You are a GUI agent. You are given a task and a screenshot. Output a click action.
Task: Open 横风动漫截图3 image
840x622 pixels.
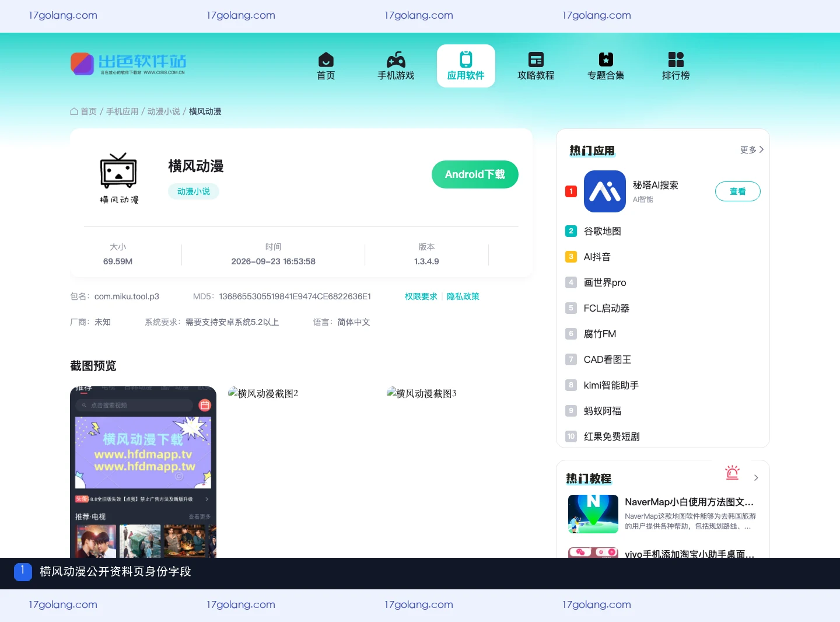tap(422, 393)
